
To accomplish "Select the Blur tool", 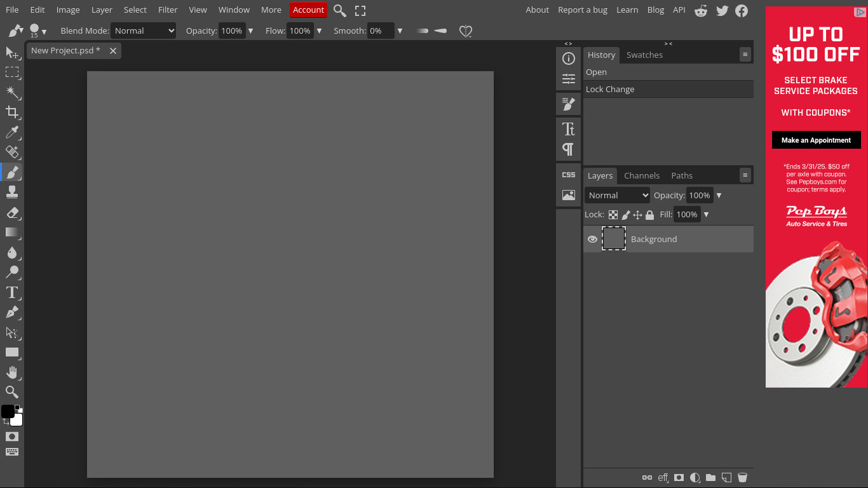I will pos(12,252).
